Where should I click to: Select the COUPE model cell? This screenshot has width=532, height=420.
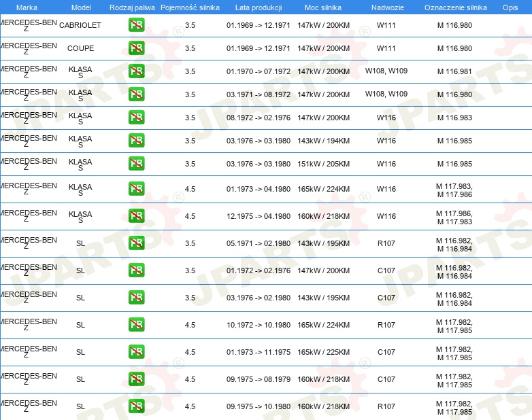click(80, 48)
